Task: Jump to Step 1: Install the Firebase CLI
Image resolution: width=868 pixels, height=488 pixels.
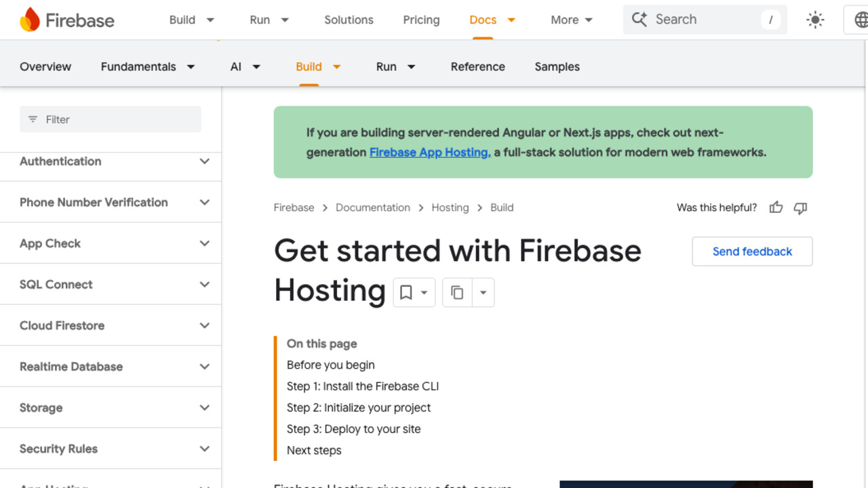Action: [x=363, y=386]
